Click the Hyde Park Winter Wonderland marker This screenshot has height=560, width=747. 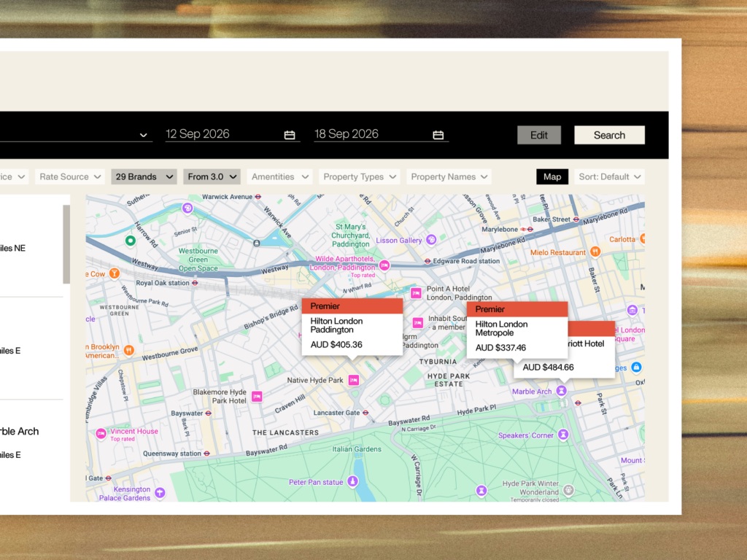pos(568,489)
